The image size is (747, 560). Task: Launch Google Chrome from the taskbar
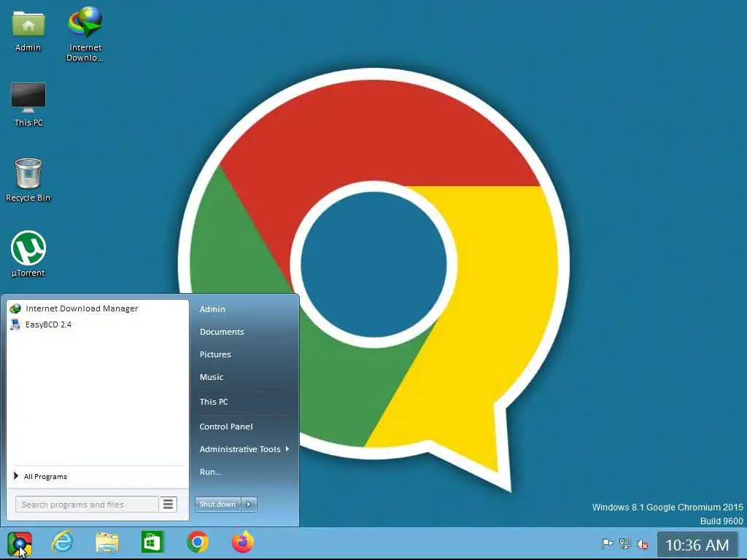[x=198, y=542]
